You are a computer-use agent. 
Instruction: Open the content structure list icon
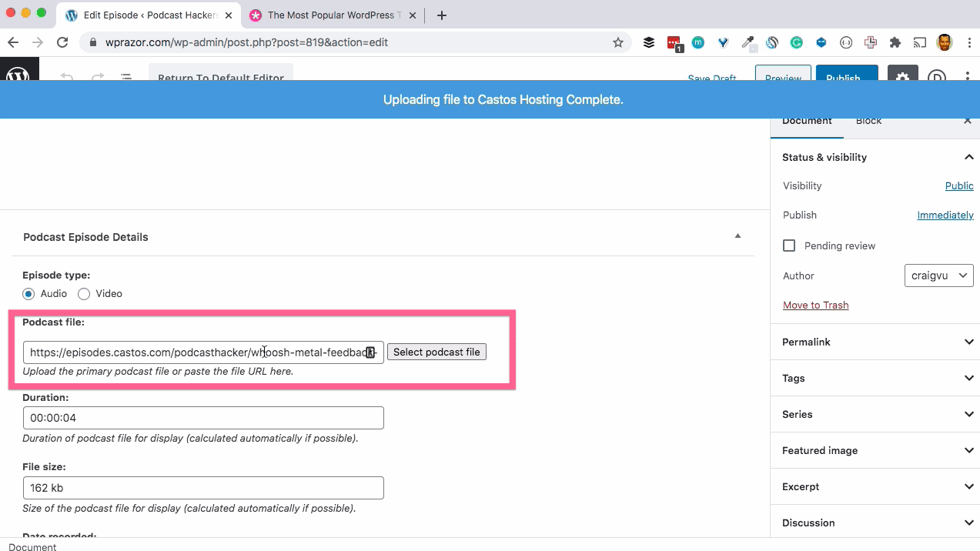pyautogui.click(x=126, y=77)
